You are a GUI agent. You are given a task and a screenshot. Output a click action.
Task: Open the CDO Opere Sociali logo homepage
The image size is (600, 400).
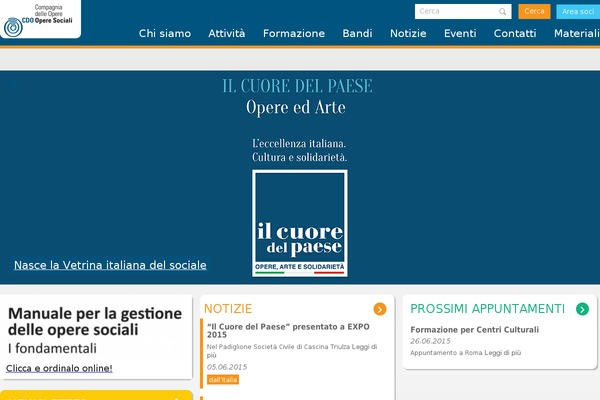tap(40, 20)
